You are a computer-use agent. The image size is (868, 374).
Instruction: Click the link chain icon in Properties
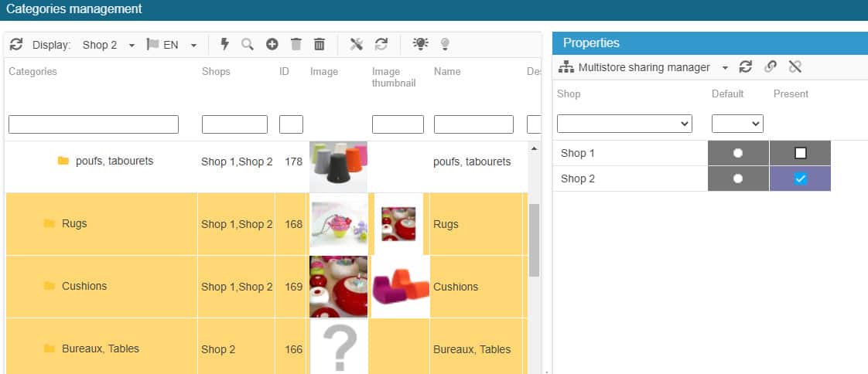pos(770,67)
